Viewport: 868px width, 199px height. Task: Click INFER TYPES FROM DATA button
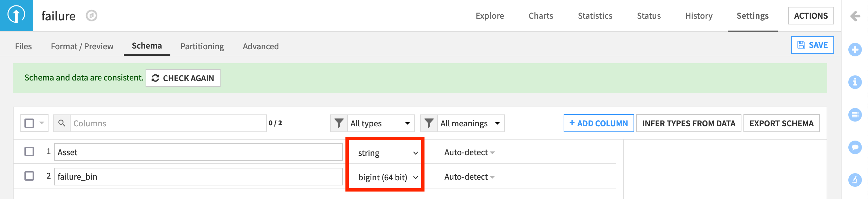(688, 123)
